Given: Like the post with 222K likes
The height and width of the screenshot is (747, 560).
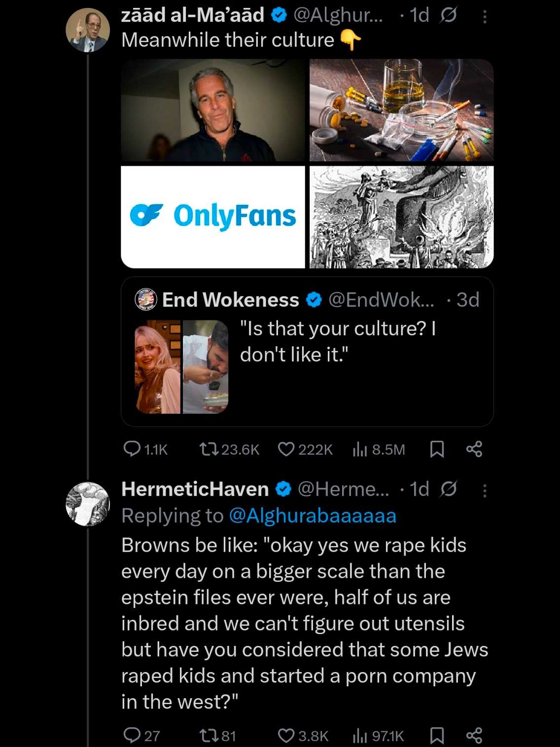Looking at the screenshot, I should (x=286, y=449).
